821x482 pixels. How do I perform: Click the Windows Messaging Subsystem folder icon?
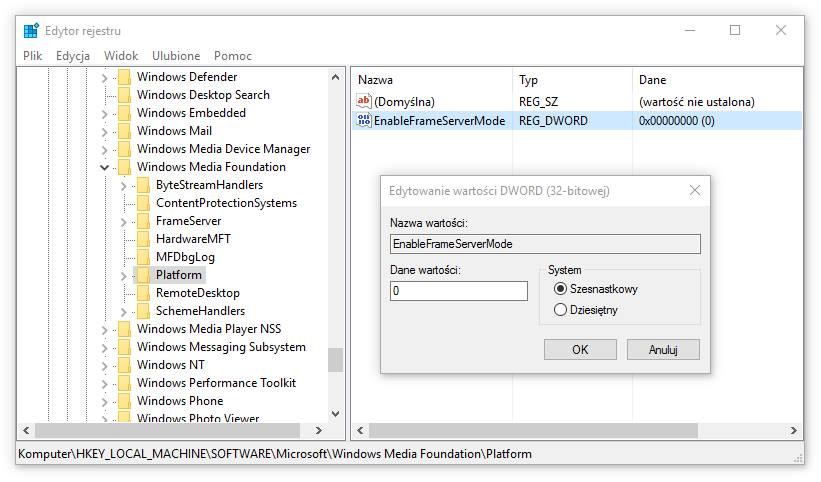point(125,347)
